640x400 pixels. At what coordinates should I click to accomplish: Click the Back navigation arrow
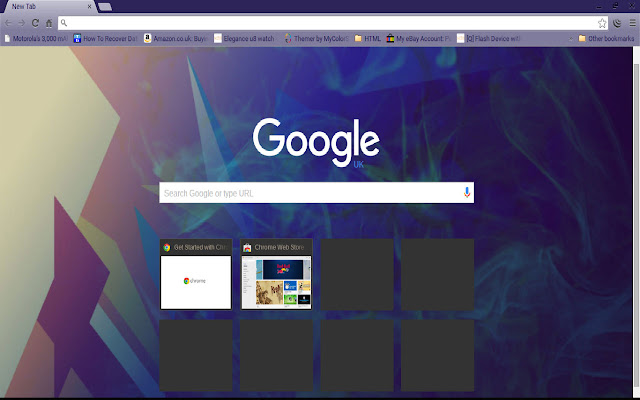8,23
